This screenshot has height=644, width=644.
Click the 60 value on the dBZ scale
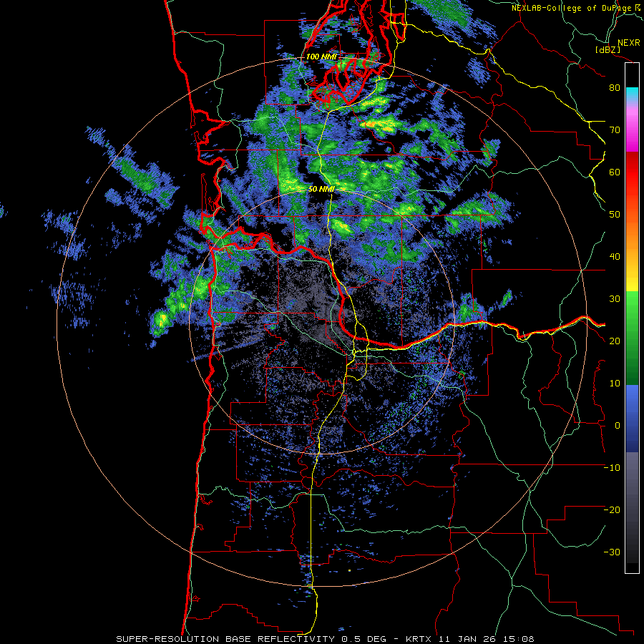pos(615,172)
